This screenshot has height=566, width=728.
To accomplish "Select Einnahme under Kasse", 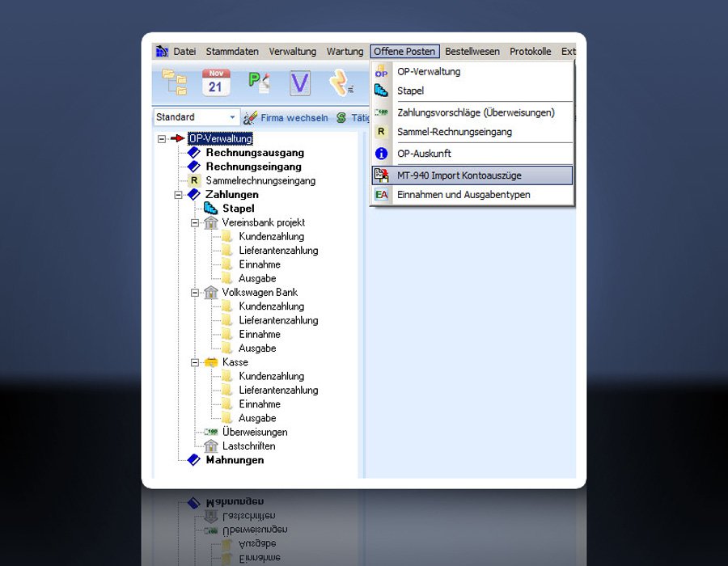I will pyautogui.click(x=260, y=404).
